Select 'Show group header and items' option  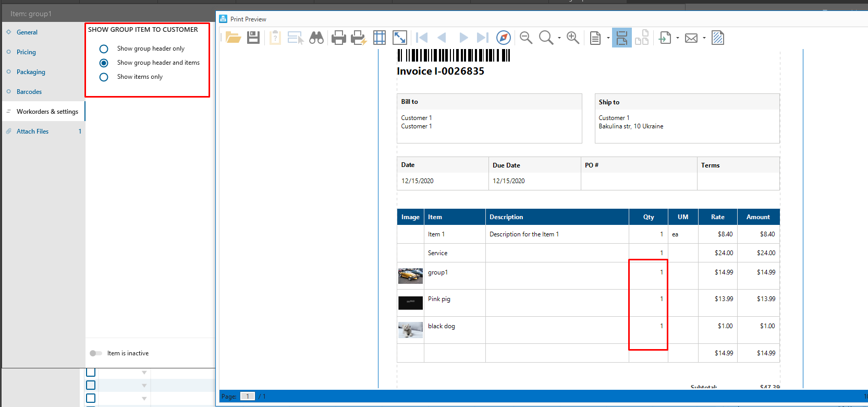click(104, 63)
